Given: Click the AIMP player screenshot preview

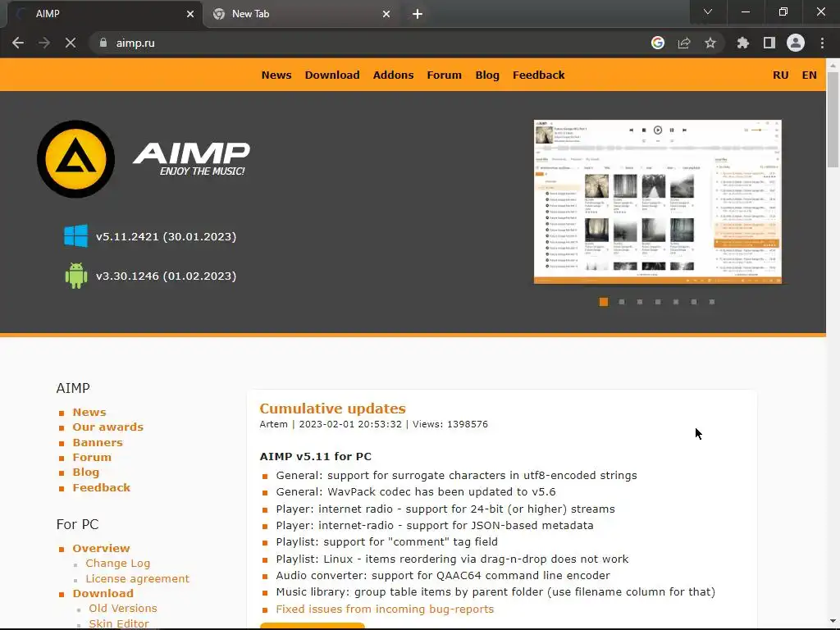Looking at the screenshot, I should click(x=658, y=202).
